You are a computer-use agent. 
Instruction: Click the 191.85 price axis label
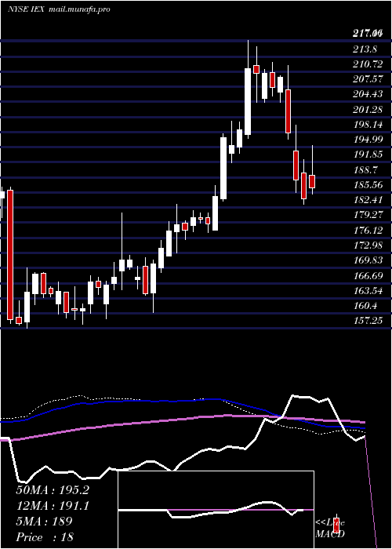pos(367,155)
